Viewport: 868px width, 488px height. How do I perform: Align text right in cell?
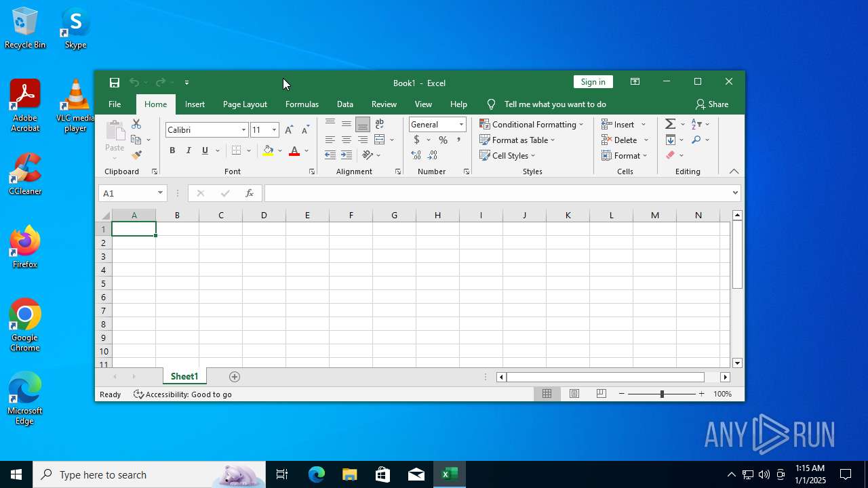[x=363, y=140]
